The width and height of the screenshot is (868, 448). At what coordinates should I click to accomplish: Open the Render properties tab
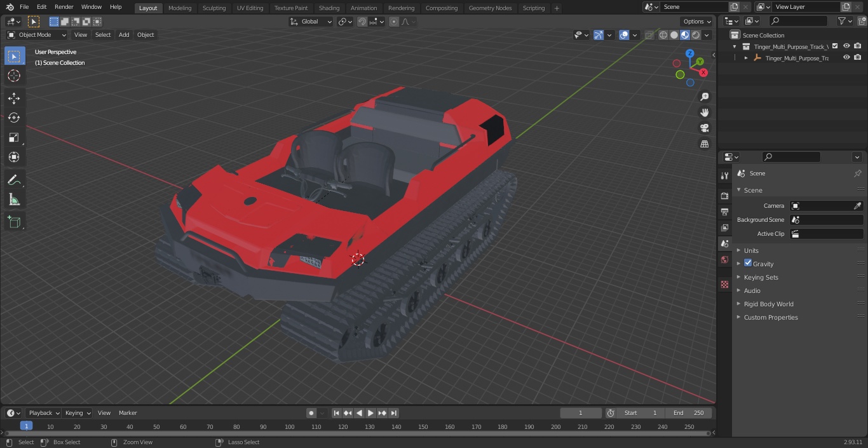pos(724,196)
